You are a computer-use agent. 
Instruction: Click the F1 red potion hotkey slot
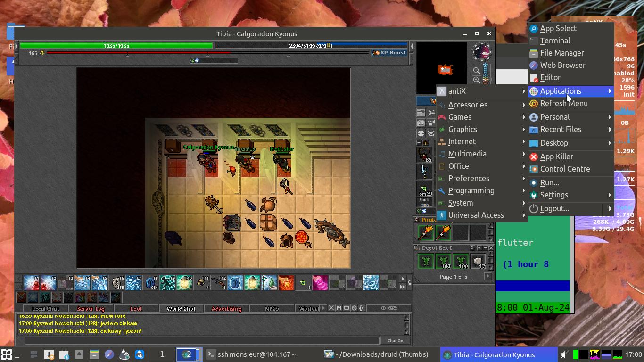pos(32,282)
